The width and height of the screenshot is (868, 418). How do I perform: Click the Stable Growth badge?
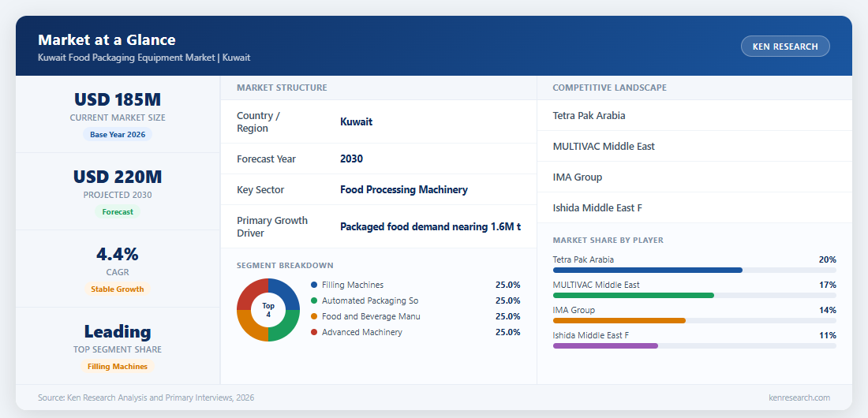tap(118, 289)
